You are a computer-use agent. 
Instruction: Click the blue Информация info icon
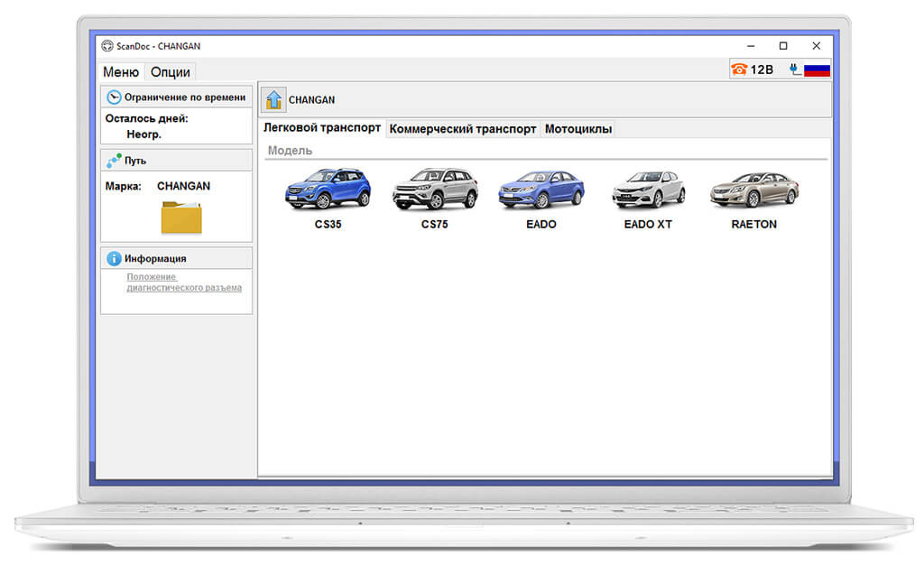pos(114,258)
